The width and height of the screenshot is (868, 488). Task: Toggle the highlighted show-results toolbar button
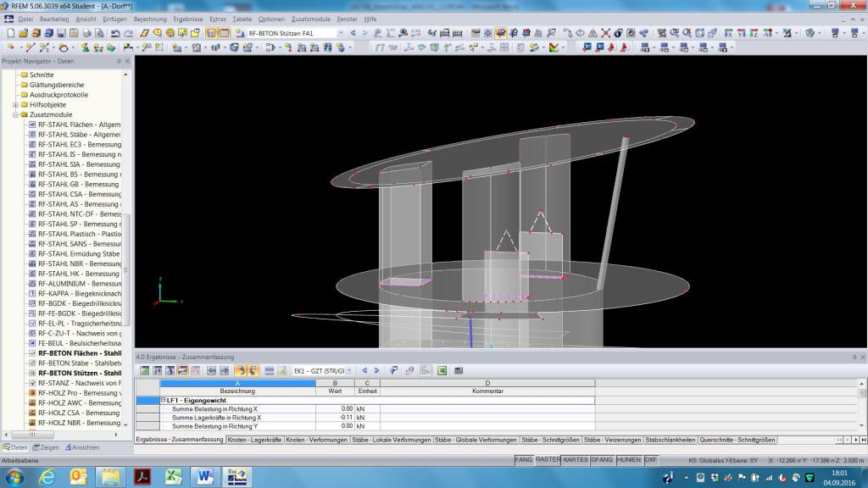click(500, 33)
